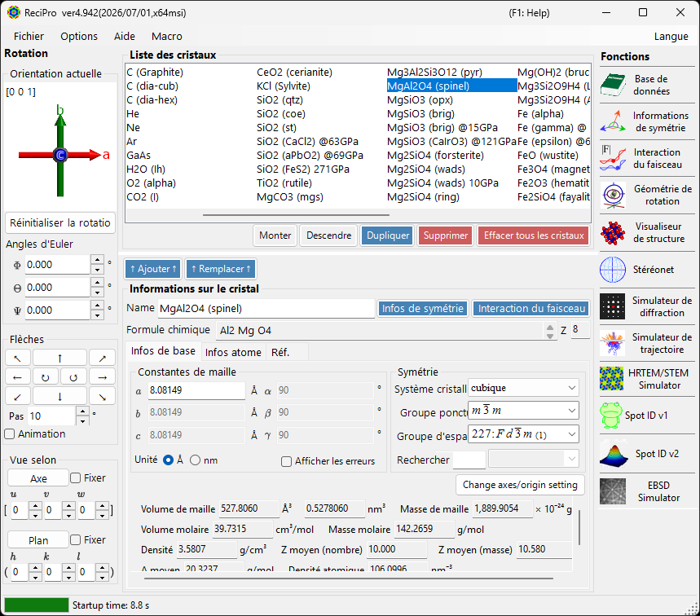Viewport: 700px width, 616px height.
Task: Switch to the Infos atome tab
Action: [233, 352]
